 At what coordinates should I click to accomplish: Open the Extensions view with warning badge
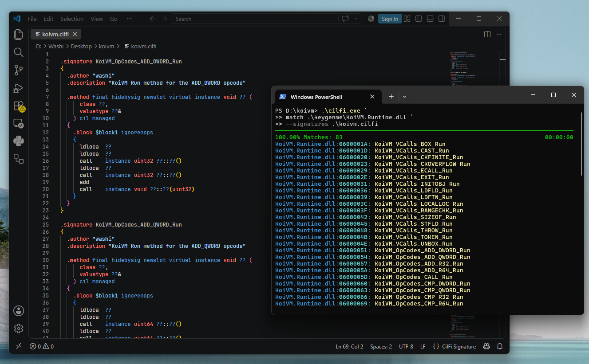coord(19,106)
